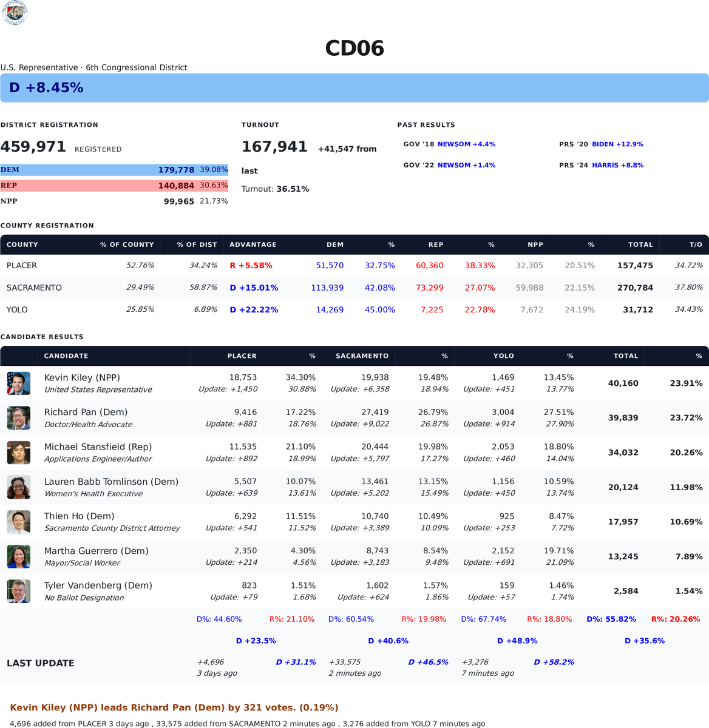The image size is (709, 728).
Task: Click the Kiley leads Pan by 321 votes headline
Action: 174,707
